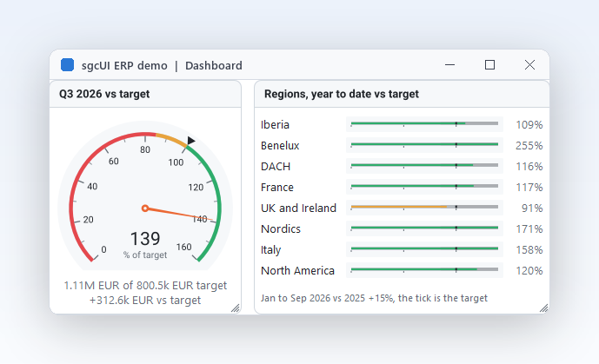Click the 120 label on the gauge scale
This screenshot has height=364, width=599.
pos(196,188)
